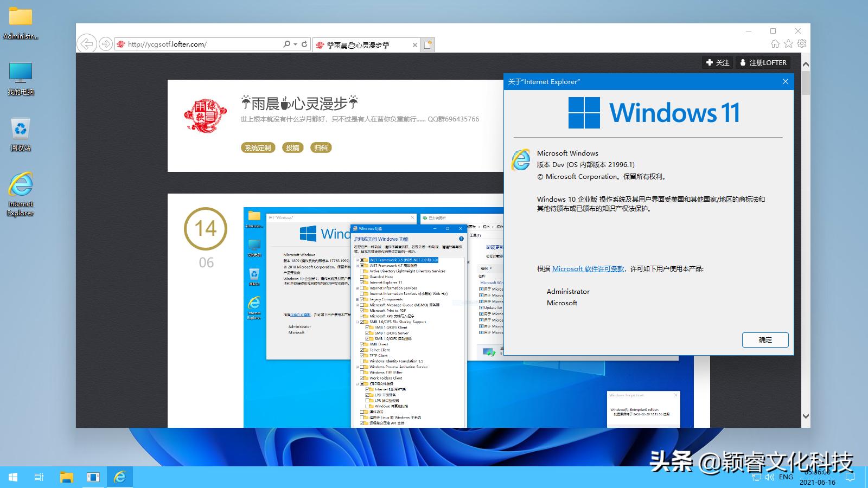The width and height of the screenshot is (868, 488).
Task: Click 确定 in the About Internet Explorer dialog
Action: tap(765, 340)
